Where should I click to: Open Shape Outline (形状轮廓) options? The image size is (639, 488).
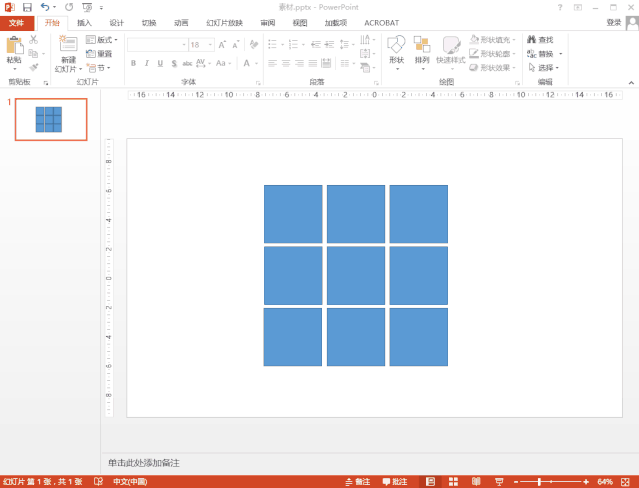[x=492, y=53]
